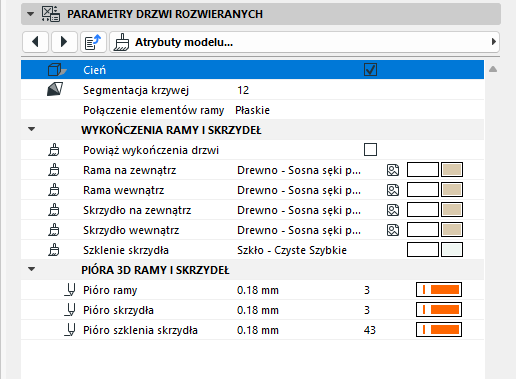Click brush icon for Szklenie skrzydła
Viewport: 516px width, 379px height.
[54, 250]
